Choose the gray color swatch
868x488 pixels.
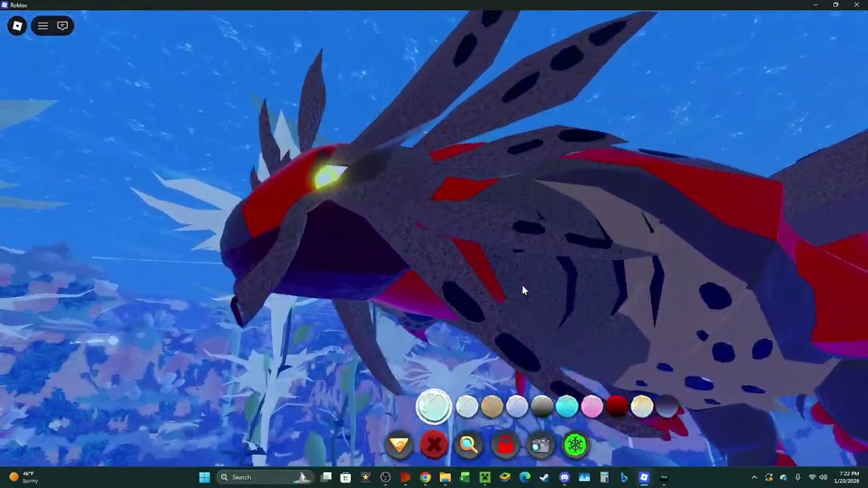542,406
